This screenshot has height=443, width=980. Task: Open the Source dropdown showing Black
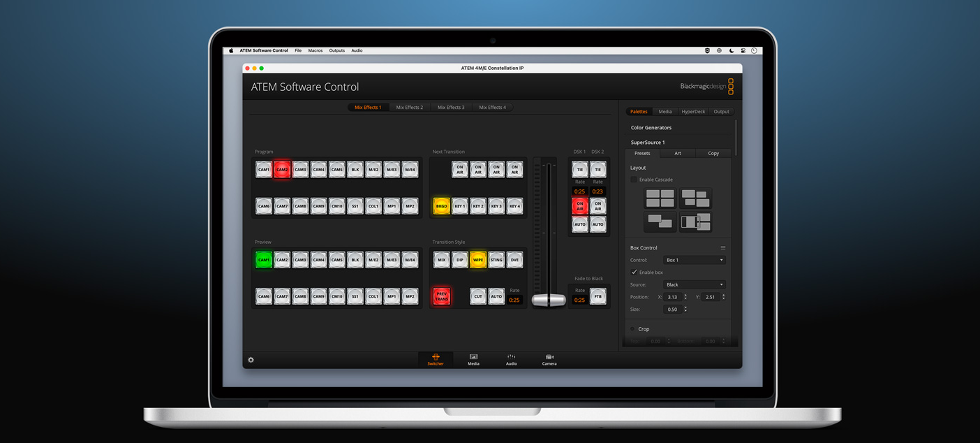(694, 285)
